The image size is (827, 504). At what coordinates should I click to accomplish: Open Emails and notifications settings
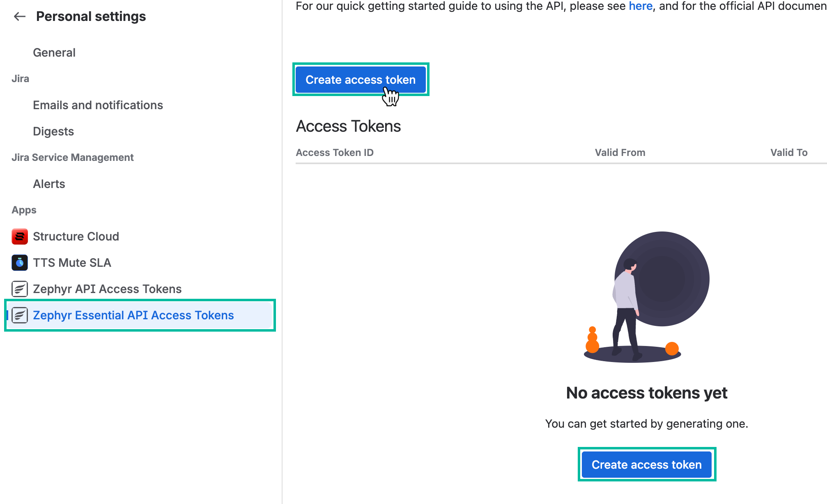click(x=98, y=105)
